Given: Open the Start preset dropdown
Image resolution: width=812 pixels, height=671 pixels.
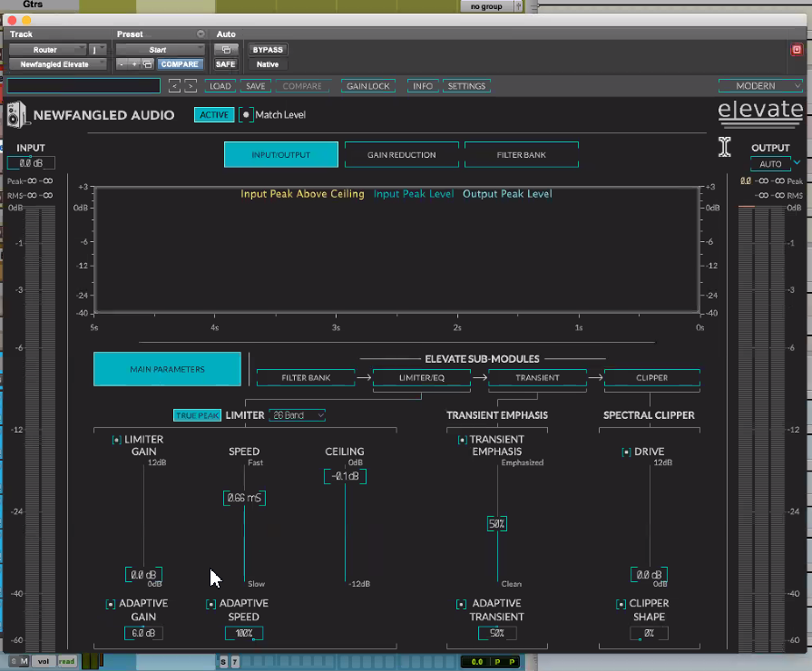Looking at the screenshot, I should [x=160, y=50].
